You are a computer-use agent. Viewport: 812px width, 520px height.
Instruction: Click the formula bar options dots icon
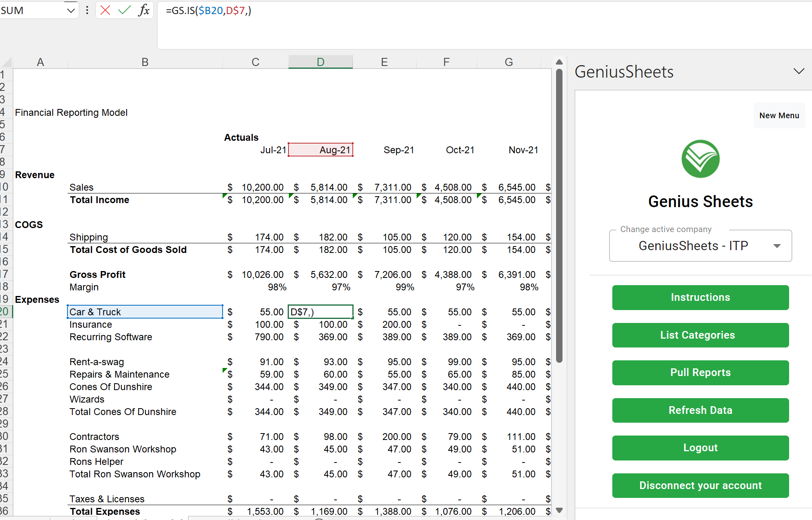tap(87, 10)
